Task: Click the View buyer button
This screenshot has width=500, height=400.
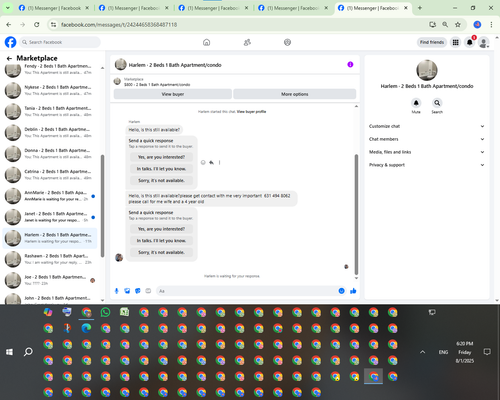Action: [x=173, y=94]
